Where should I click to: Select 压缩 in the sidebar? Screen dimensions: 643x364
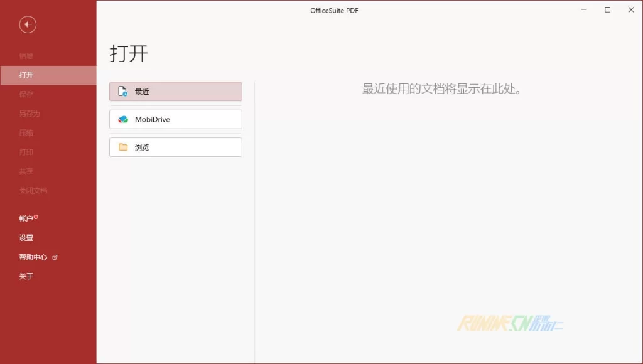26,133
